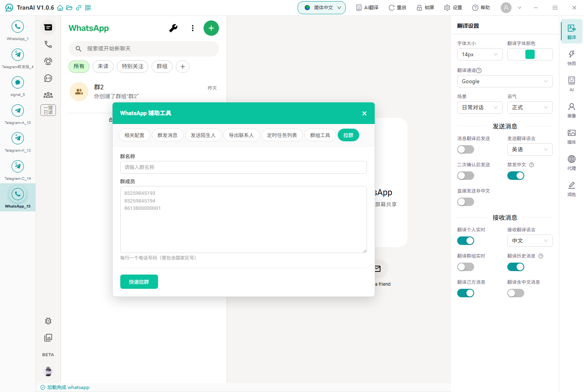Screen dimensions: 584x392
Task: Click the bug report icon in lower nav
Action: (48, 321)
